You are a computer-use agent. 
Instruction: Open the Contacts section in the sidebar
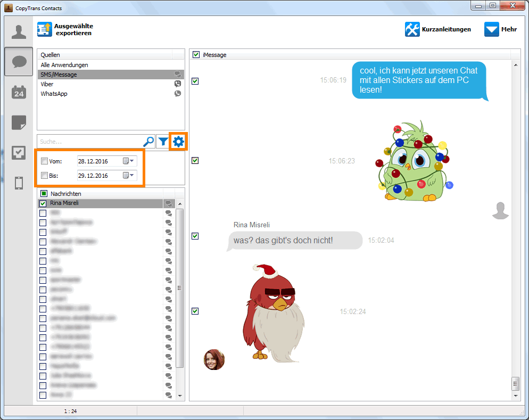(x=19, y=32)
